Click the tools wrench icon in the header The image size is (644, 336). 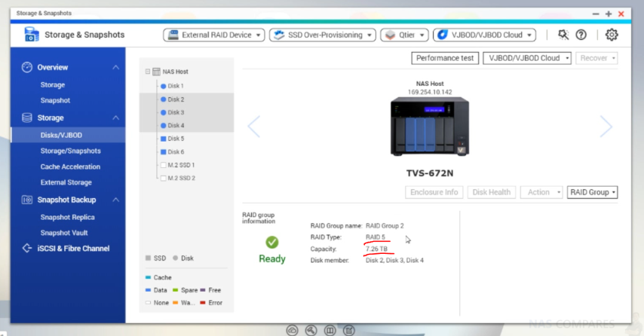563,35
